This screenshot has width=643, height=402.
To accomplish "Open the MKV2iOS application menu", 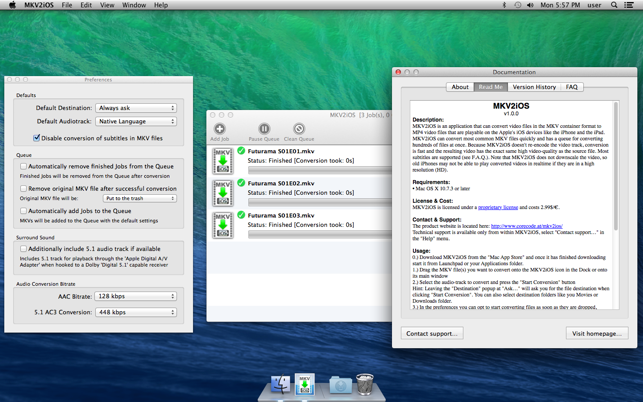I will pos(39,5).
